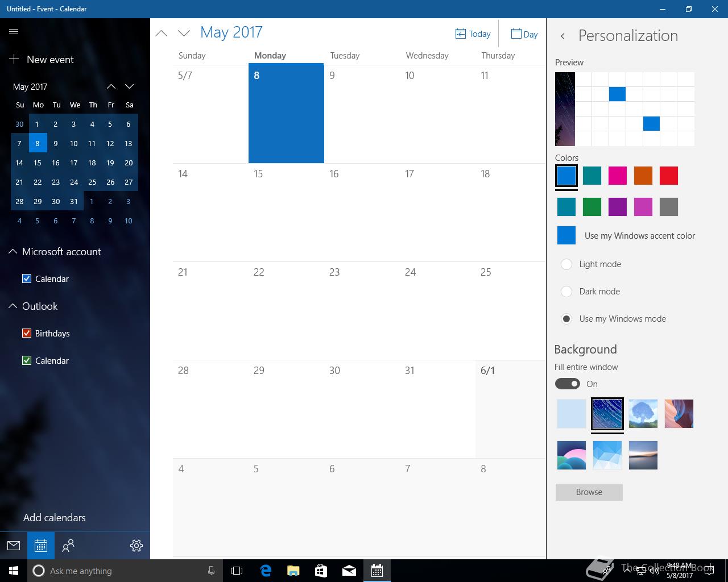Open Settings gear icon in sidebar
This screenshot has width=728, height=582.
(x=136, y=546)
